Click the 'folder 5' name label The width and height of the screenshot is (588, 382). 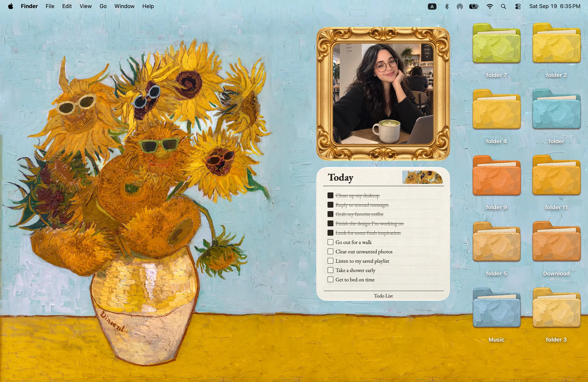pyautogui.click(x=496, y=274)
